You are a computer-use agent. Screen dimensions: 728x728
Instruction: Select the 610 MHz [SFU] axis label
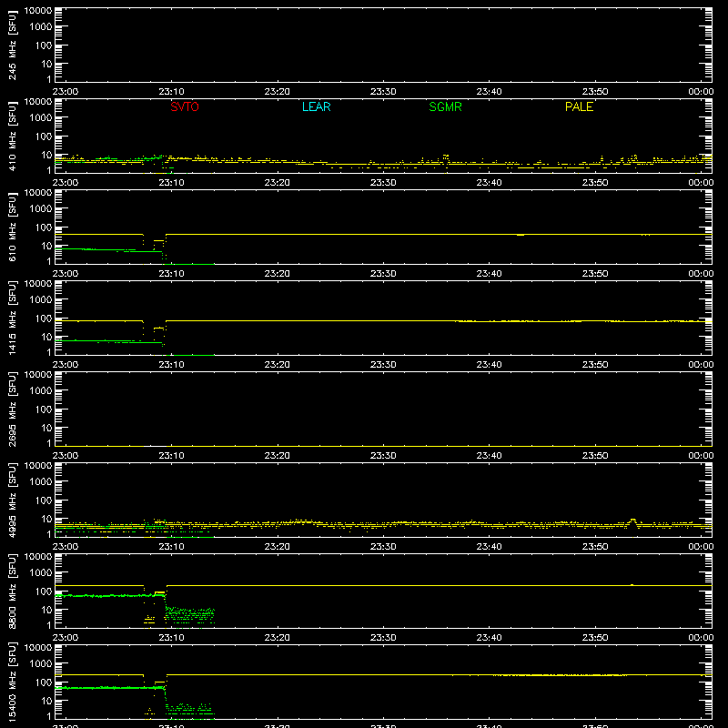click(x=12, y=227)
